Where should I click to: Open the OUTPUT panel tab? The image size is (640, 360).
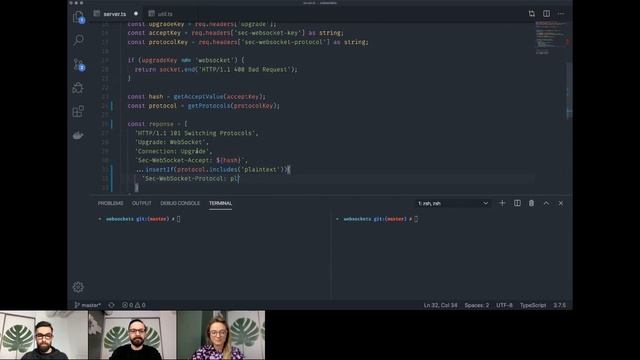(x=142, y=203)
